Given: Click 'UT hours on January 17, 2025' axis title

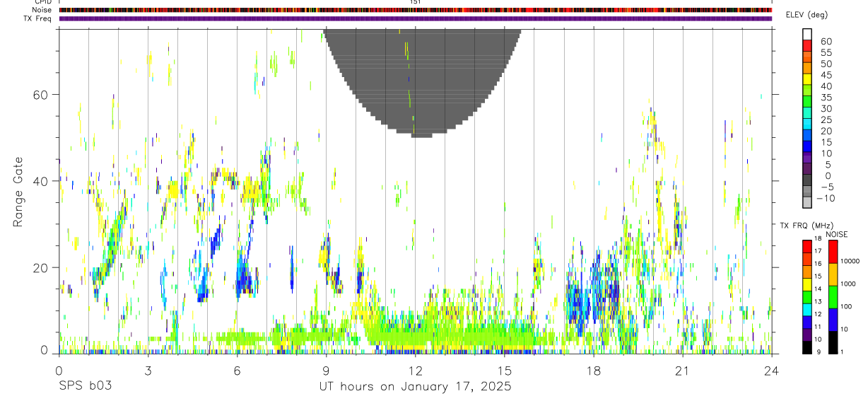Looking at the screenshot, I should tap(416, 386).
